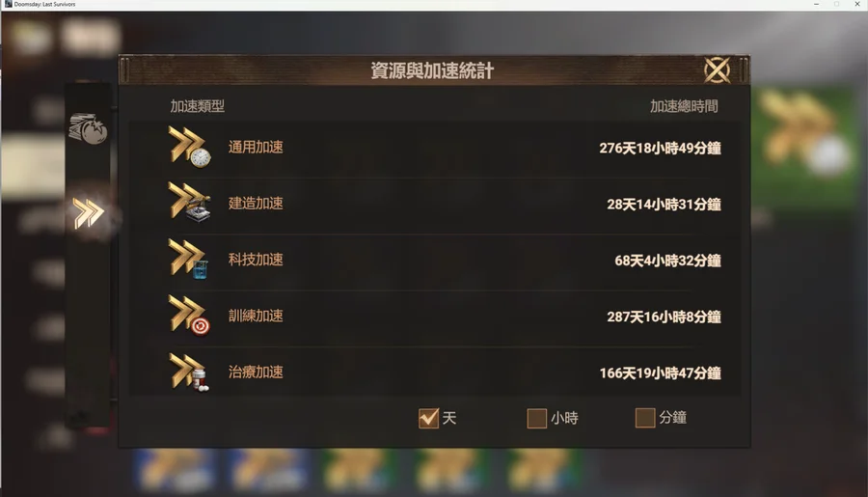
Task: Click the 加速總時間 column header
Action: click(684, 106)
